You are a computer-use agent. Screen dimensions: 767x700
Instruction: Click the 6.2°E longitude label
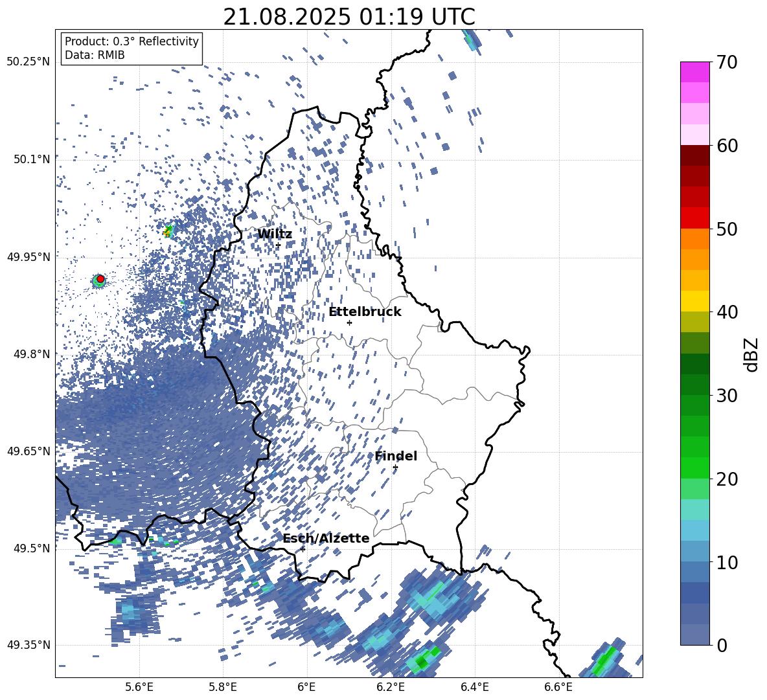[391, 687]
